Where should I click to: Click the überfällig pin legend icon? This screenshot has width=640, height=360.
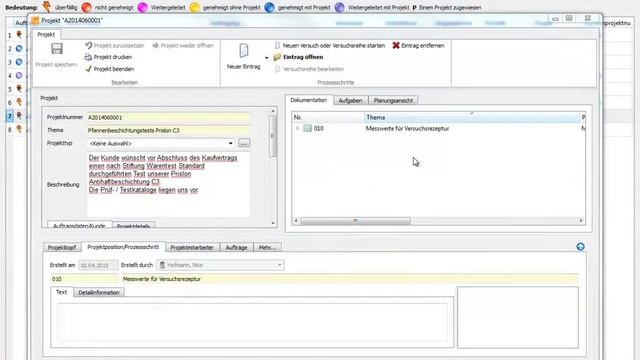coord(47,7)
